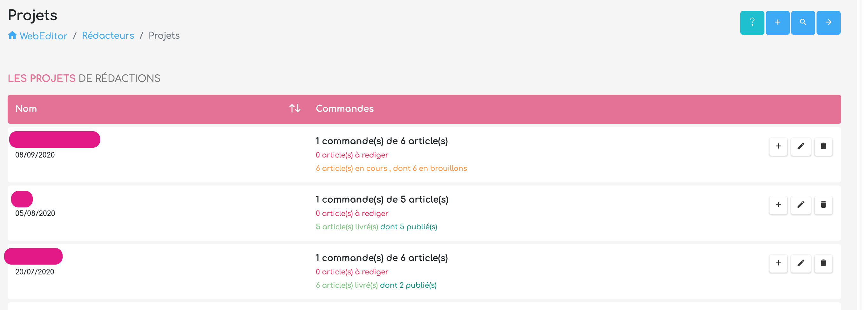Image resolution: width=868 pixels, height=310 pixels.
Task: Delete the 08/09/2020 project with trash icon
Action: 823,146
